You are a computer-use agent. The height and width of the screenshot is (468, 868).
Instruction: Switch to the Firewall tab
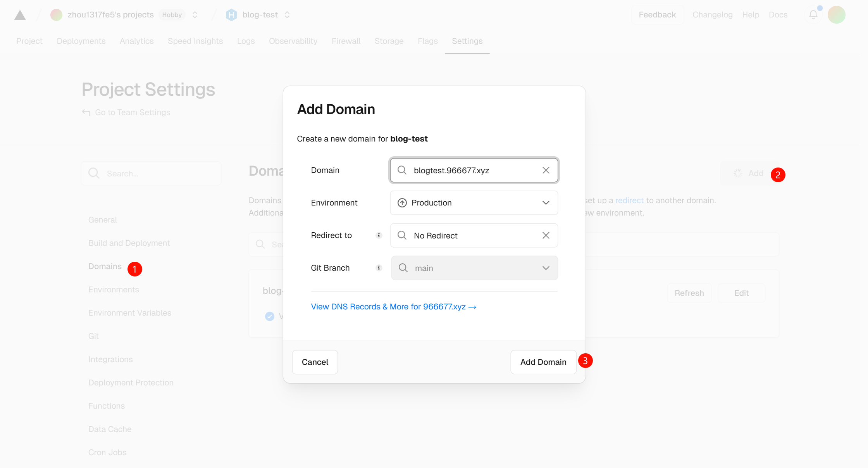coord(346,41)
